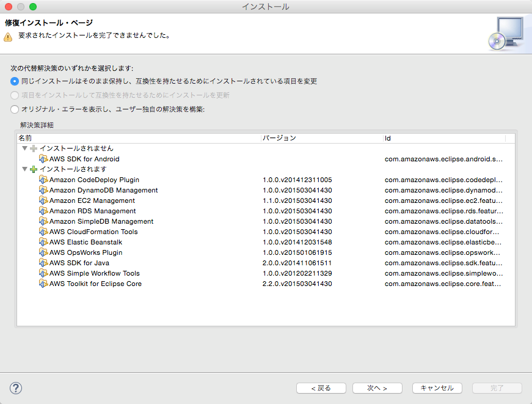
Task: Click the disabled 完了 button
Action: pos(497,388)
